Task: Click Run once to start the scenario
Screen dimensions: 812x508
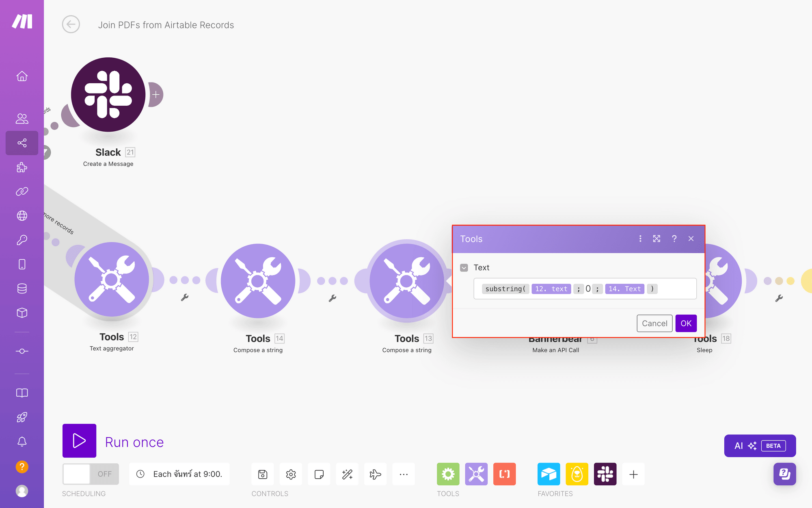Action: pyautogui.click(x=79, y=441)
